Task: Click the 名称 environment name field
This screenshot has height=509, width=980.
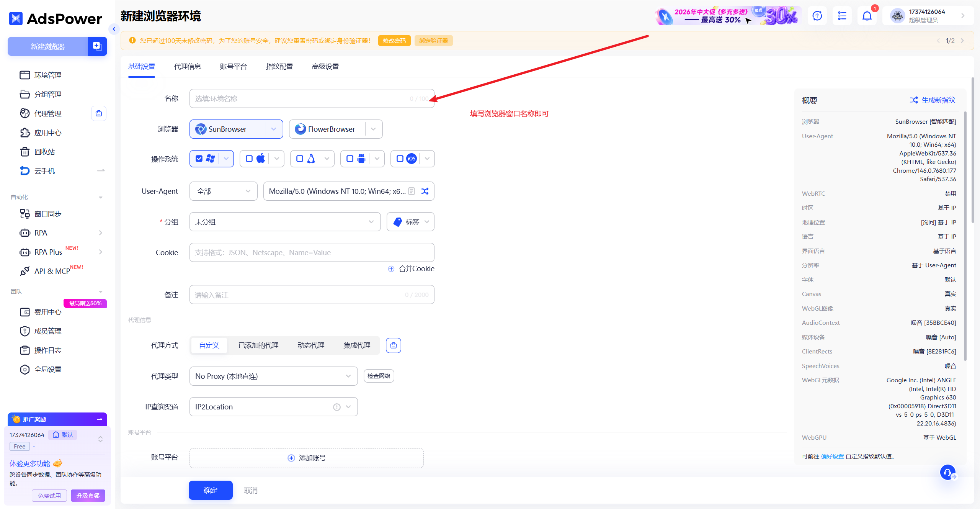Action: 312,98
